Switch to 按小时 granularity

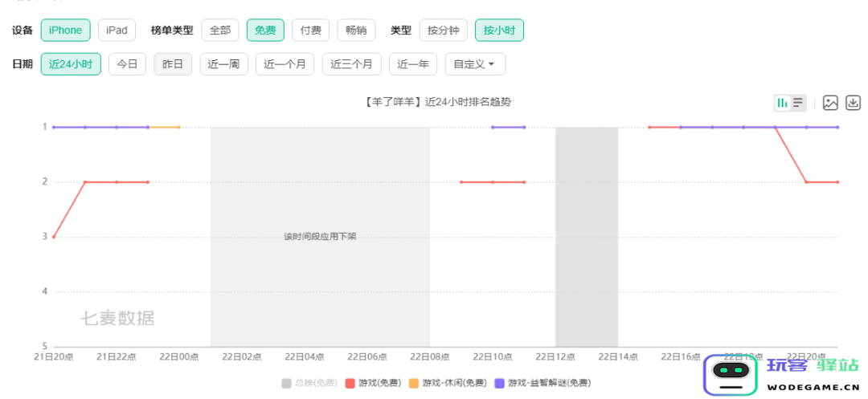click(x=499, y=31)
